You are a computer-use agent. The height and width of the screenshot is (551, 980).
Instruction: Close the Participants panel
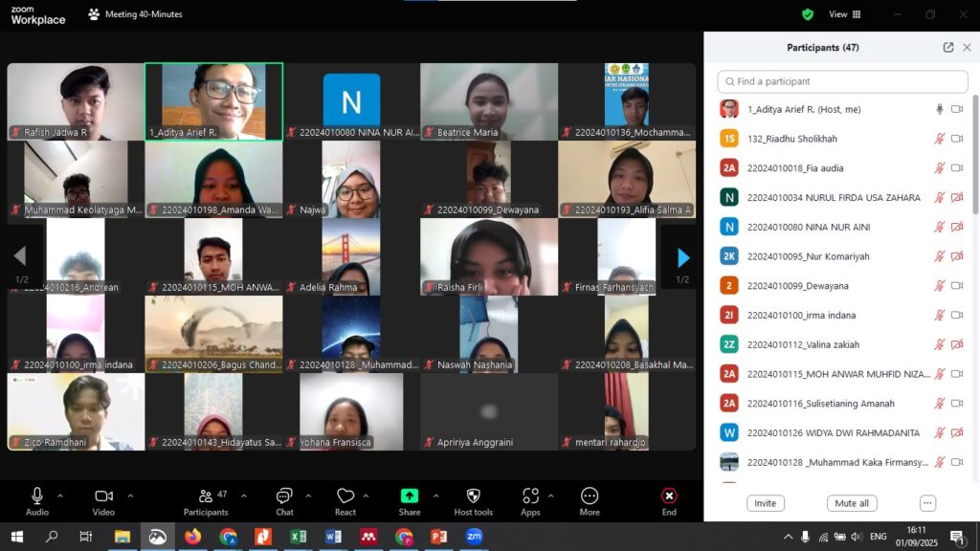[x=967, y=48]
